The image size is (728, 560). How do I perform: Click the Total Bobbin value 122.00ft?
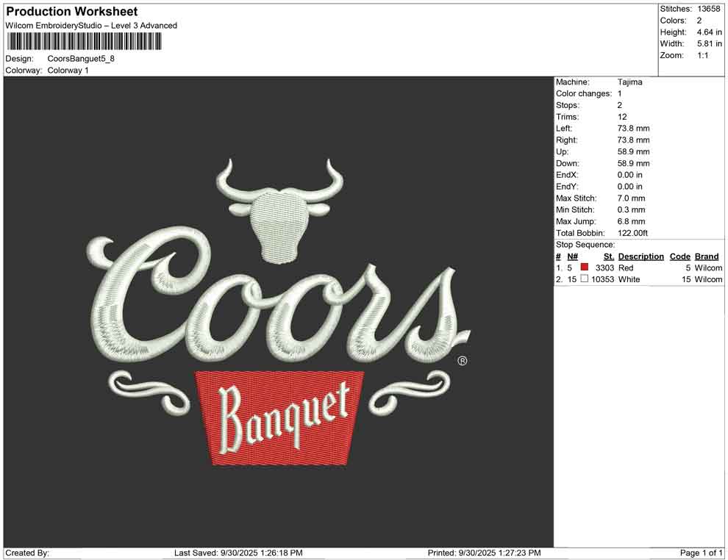click(632, 233)
